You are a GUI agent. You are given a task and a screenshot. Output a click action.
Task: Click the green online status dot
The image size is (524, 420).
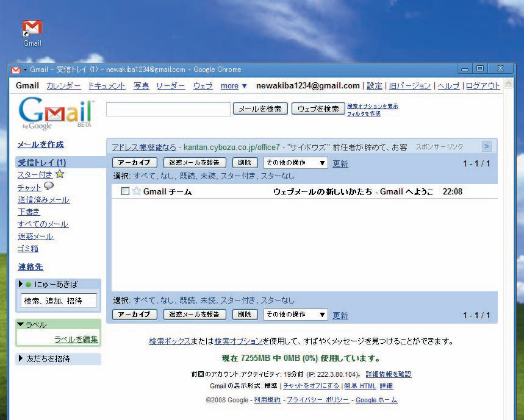pyautogui.click(x=29, y=284)
